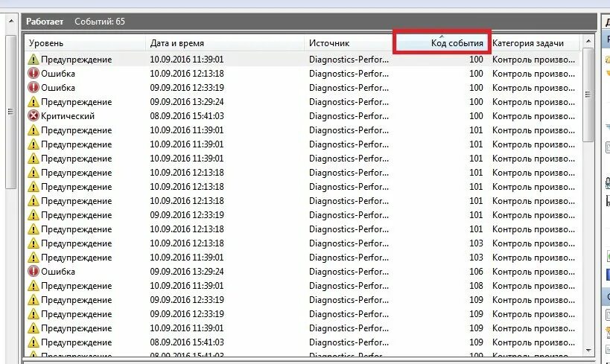Image resolution: width=610 pixels, height=364 pixels.
Task: Click the date 10.09.2016 11:39:01 in the code 108 row
Action: pos(187,286)
